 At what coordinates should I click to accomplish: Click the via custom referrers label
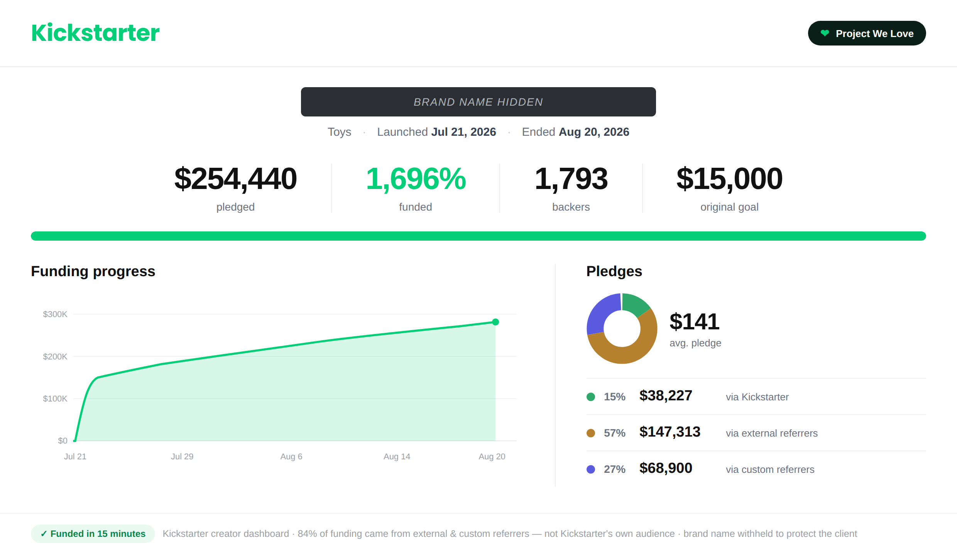[770, 469]
